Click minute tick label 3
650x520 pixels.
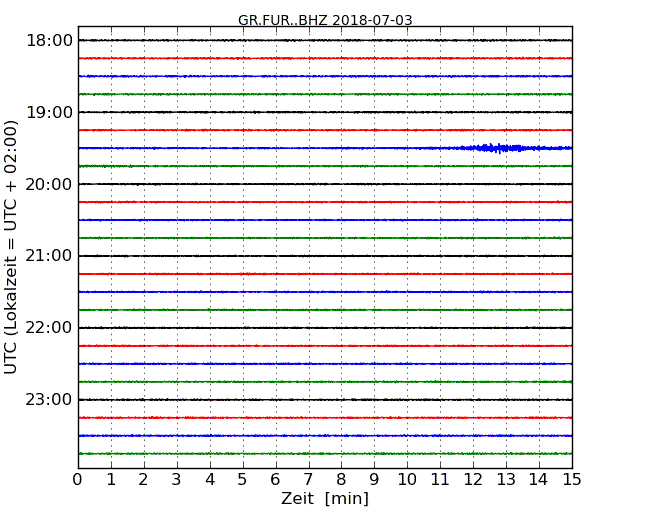(177, 479)
